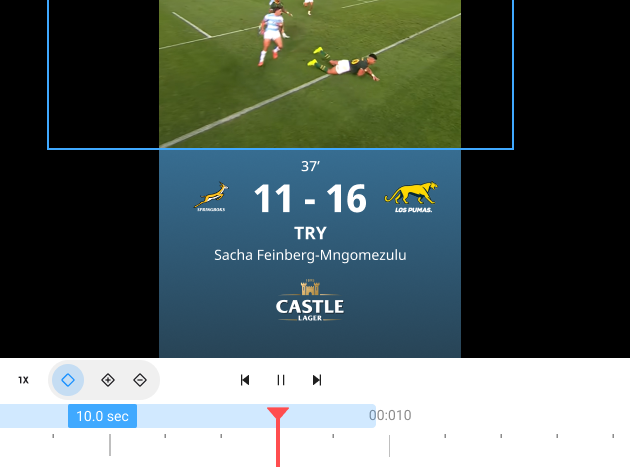Screen dimensions: 630x467
Task: Remove keyframe with the minus diamond icon
Action: coord(140,380)
